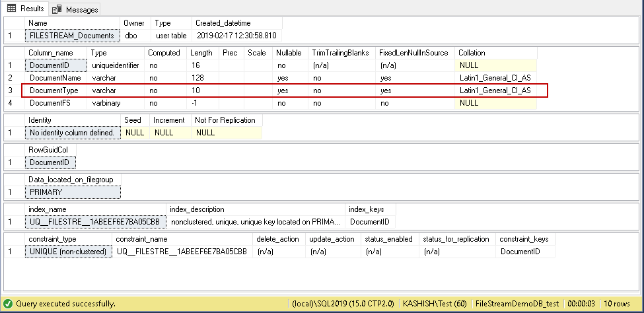Select the DocumentType cell in Column_name column
This screenshot has width=644, height=313.
(55, 90)
